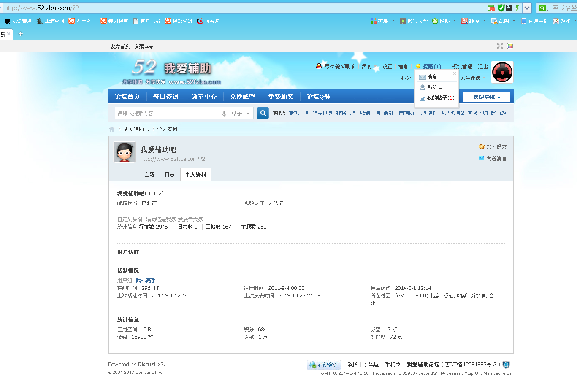Viewport: 577px width, 392px height.
Task: Click the 武林高手 user group link
Action: coord(146,281)
